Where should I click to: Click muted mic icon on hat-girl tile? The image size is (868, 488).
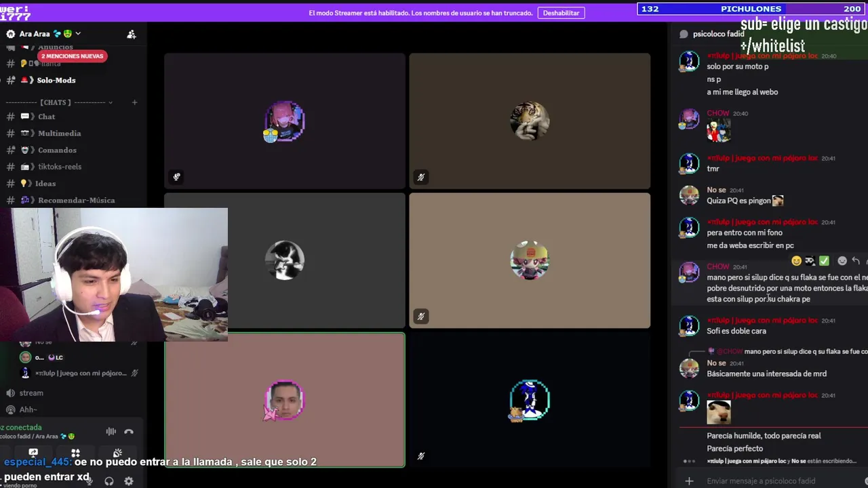click(x=421, y=316)
